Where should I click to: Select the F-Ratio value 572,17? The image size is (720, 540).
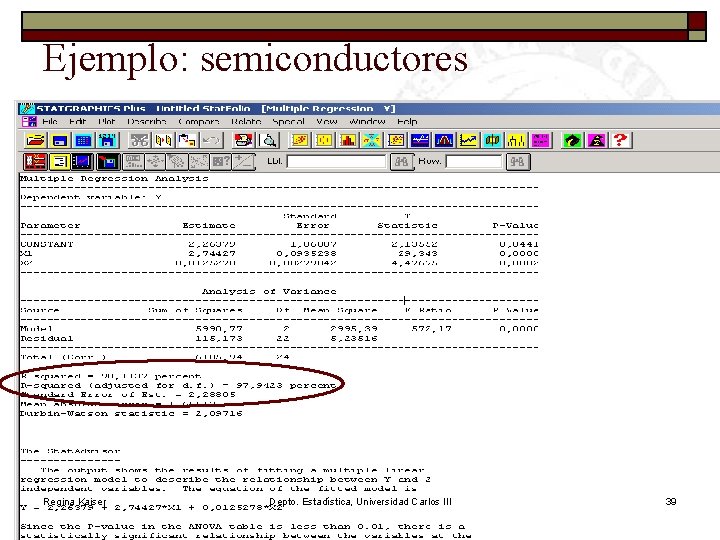click(x=432, y=329)
